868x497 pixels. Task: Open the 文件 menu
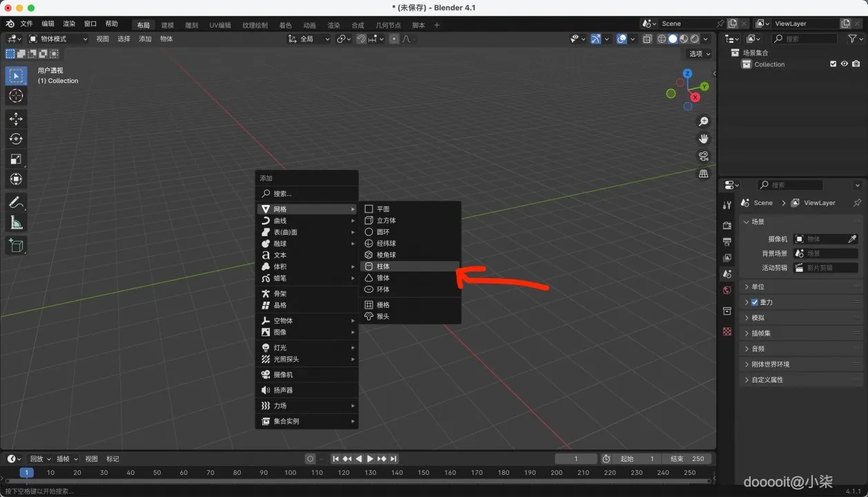(26, 23)
